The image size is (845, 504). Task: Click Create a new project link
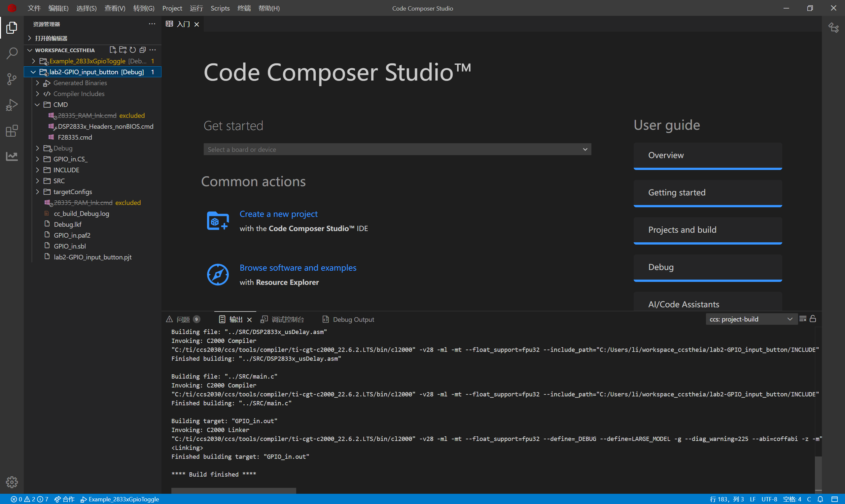[278, 214]
